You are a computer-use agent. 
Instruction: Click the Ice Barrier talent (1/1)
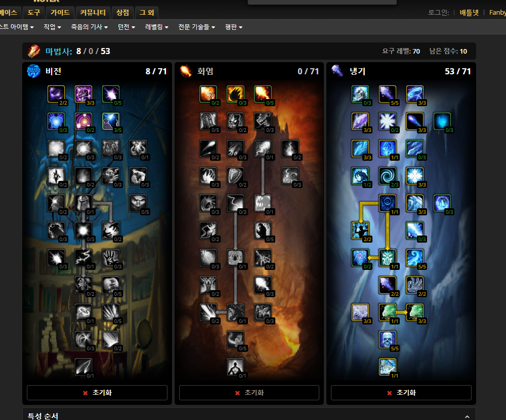[388, 258]
